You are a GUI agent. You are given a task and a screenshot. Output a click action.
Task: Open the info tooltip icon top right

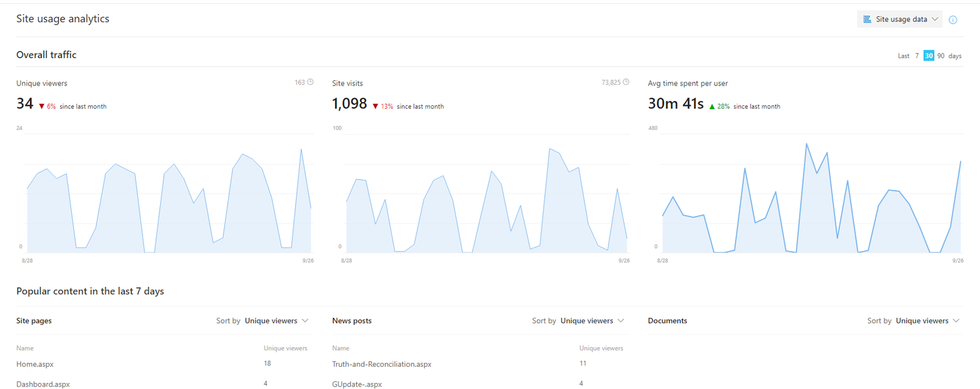pyautogui.click(x=953, y=20)
